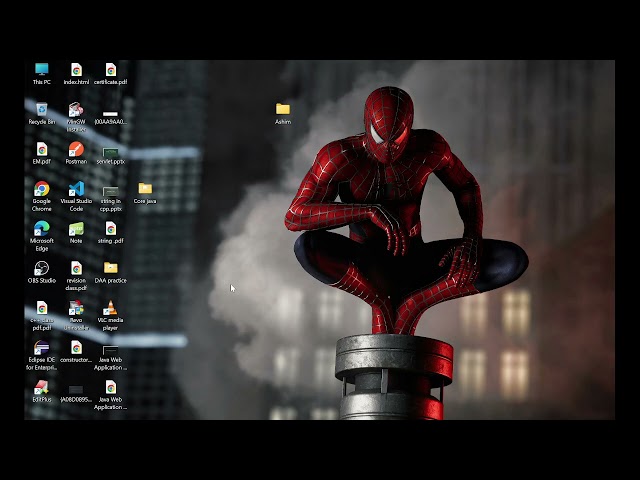The width and height of the screenshot is (640, 480).
Task: Select the index.html file icon
Action: pyautogui.click(x=76, y=73)
